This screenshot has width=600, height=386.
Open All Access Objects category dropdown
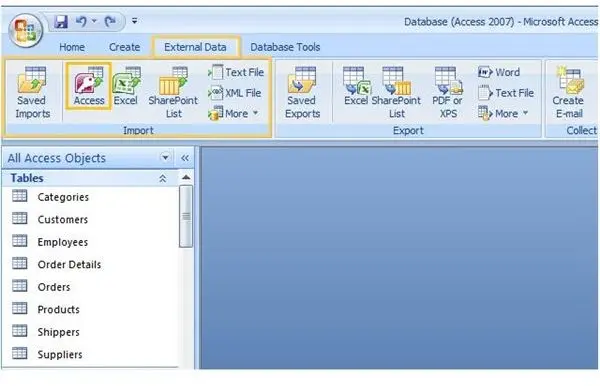[165, 158]
